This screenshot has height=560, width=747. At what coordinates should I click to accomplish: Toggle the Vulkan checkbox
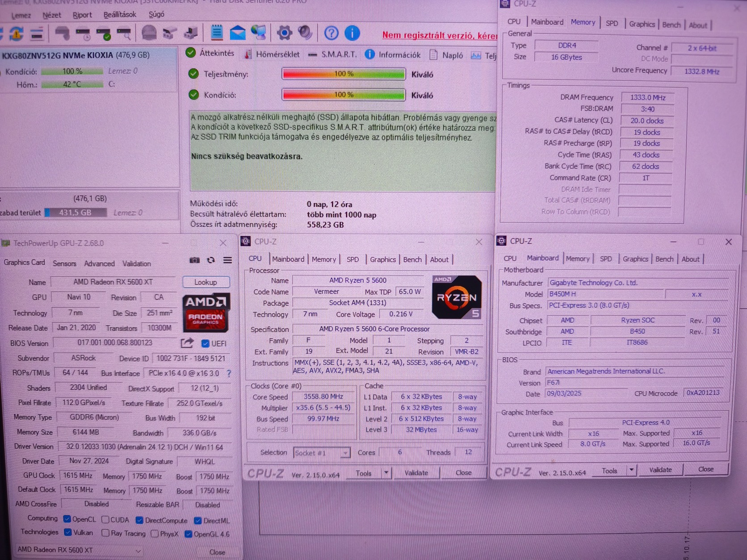coord(68,532)
